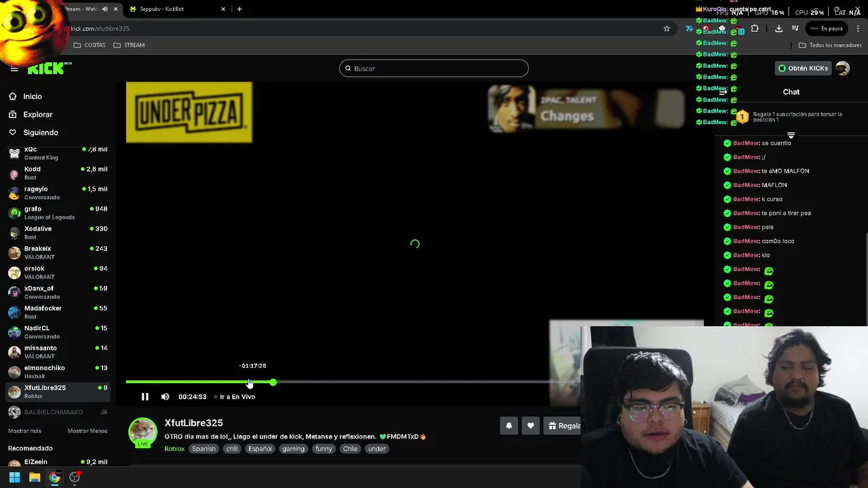Pause the stream video
Screen dimensions: 868x488
pos(144,396)
